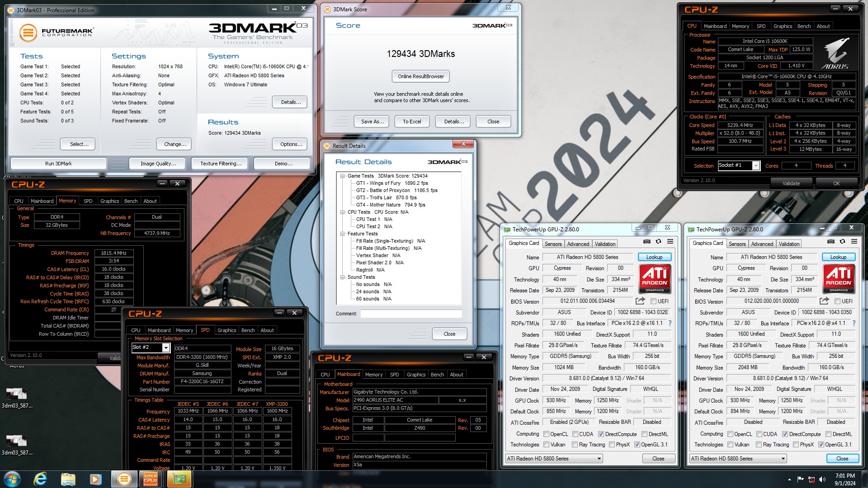Click refresh icon in 2048 MB GPU-Z window

tap(843, 241)
